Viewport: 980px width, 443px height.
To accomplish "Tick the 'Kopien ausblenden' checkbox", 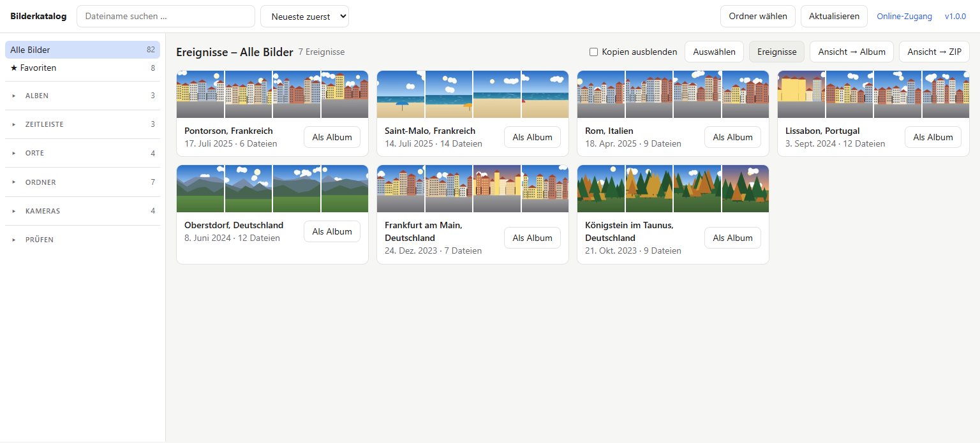I will pyautogui.click(x=593, y=52).
